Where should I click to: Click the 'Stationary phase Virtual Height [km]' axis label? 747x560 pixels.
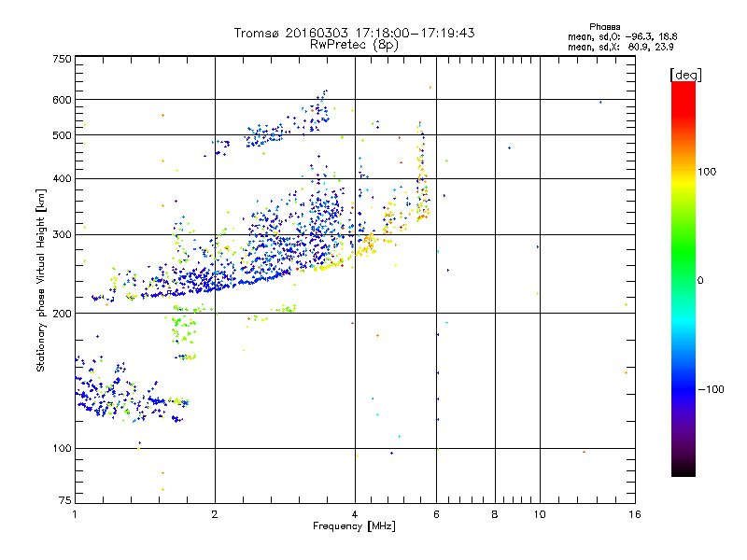point(41,280)
